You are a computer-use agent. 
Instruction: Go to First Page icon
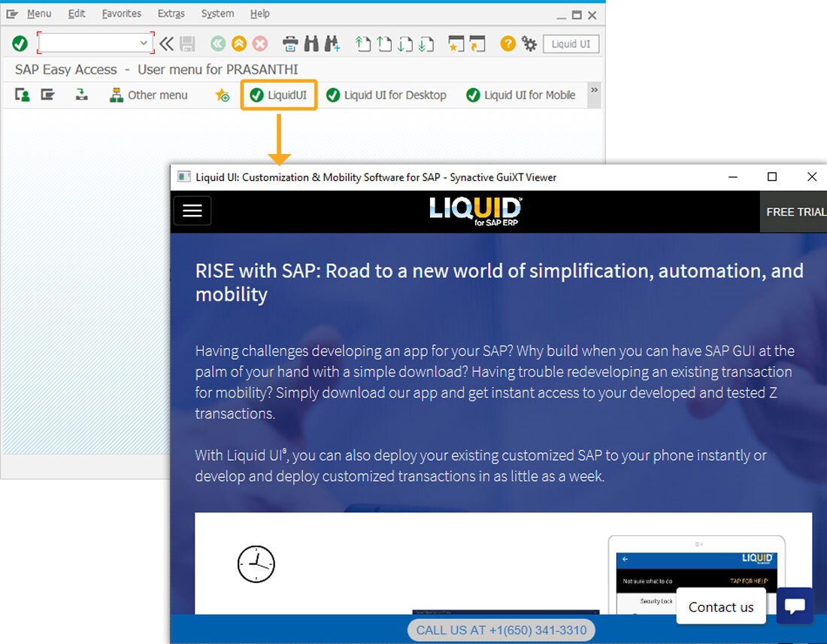pyautogui.click(x=363, y=44)
